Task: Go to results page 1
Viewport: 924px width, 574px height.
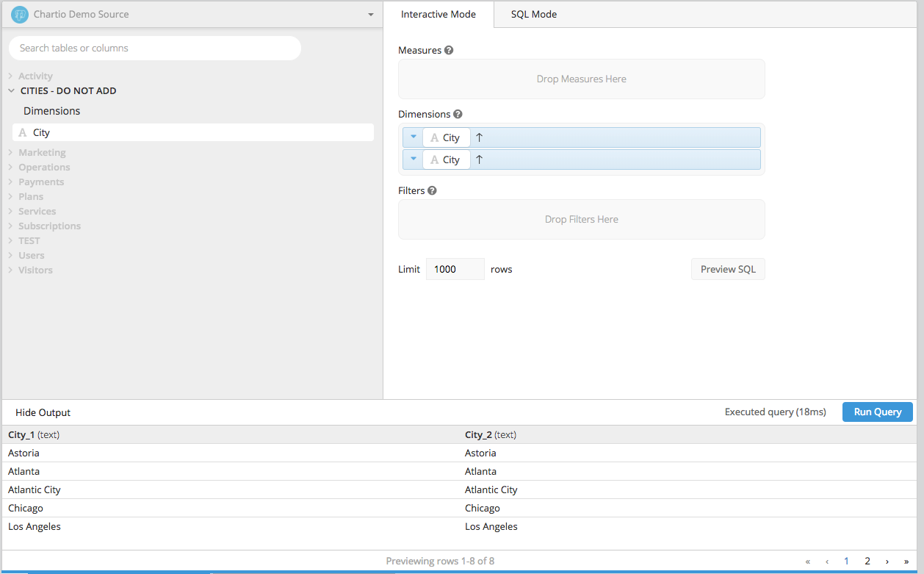Action: point(846,562)
